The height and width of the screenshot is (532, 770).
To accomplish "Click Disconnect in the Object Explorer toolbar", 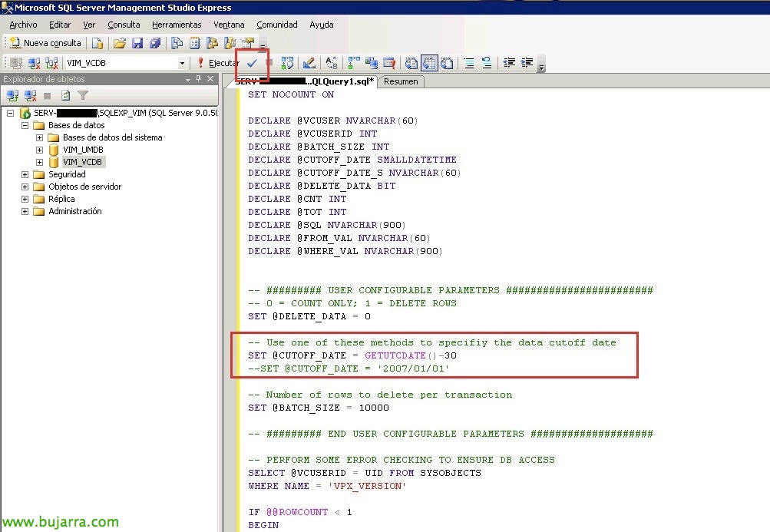I will pos(31,95).
